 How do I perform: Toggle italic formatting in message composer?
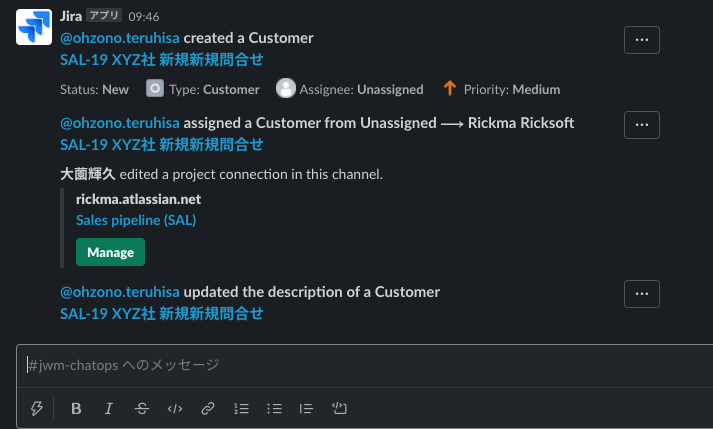click(109, 408)
